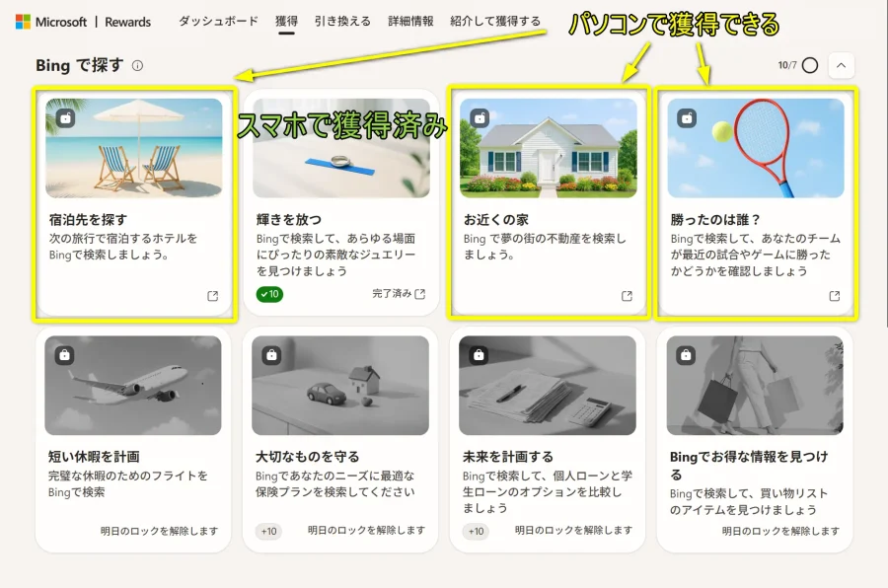Open the house thumbnail for お近くの家
The height and width of the screenshot is (588, 888).
pyautogui.click(x=549, y=148)
